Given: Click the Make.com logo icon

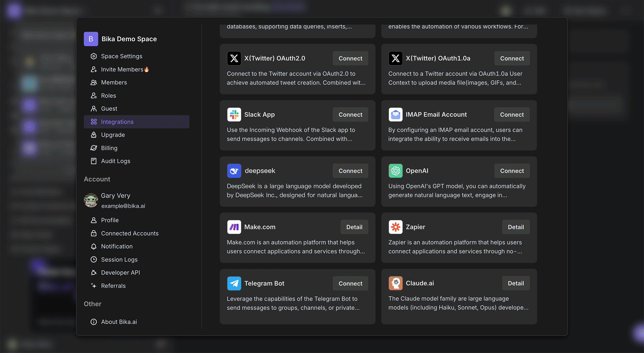Looking at the screenshot, I should (234, 227).
